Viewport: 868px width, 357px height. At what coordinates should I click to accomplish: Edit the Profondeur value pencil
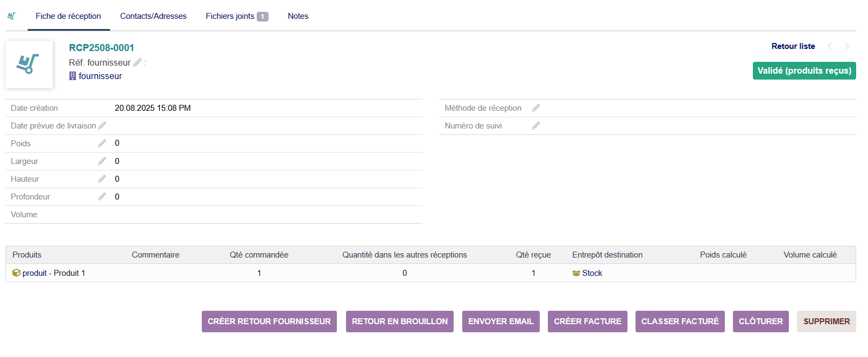pyautogui.click(x=102, y=196)
